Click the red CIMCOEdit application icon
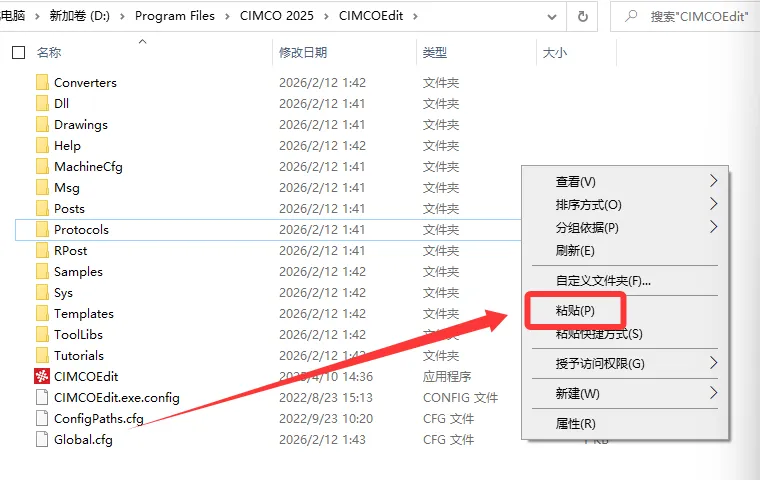This screenshot has height=480, width=760. click(42, 376)
